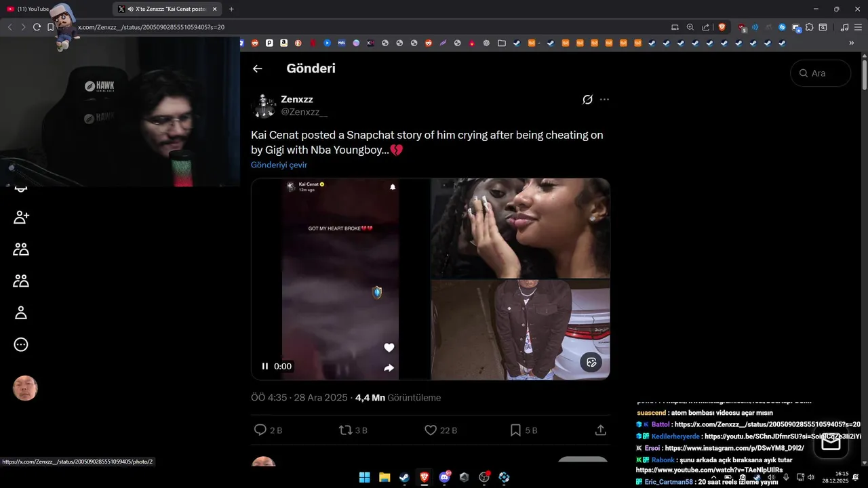868x488 pixels.
Task: Open the share post icon
Action: (600, 430)
